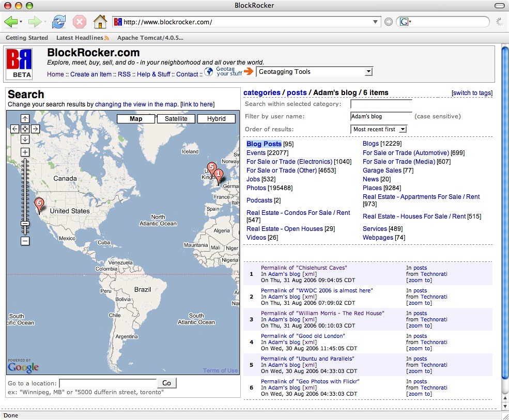Switch map to Satellite view
Screen dimensions: 509x420
176,119
